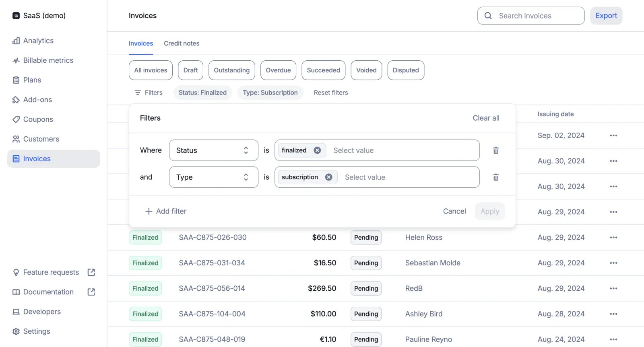Delete the Type filter row
644x347 pixels.
496,177
